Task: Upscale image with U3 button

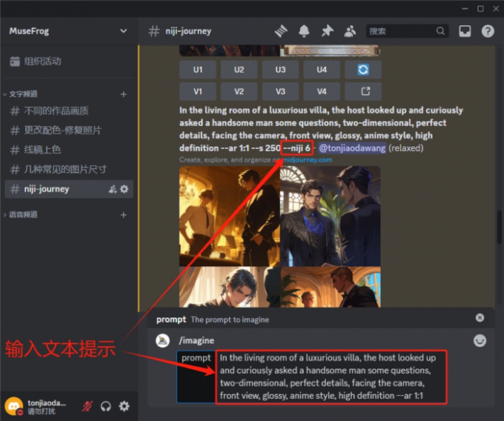Action: click(x=280, y=70)
